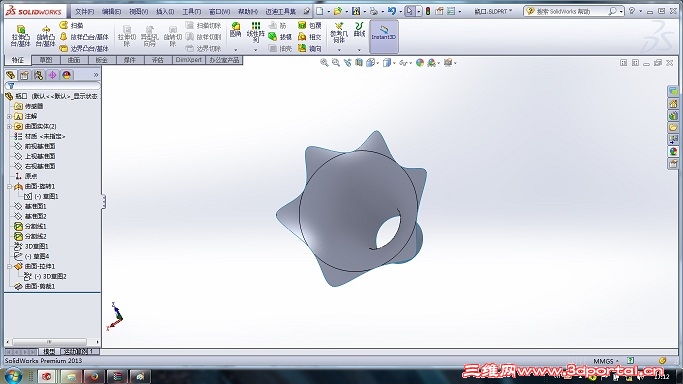Image resolution: width=683 pixels, height=384 pixels.
Task: Expand the 曲面实体(2) tree node
Action: [x=10, y=126]
